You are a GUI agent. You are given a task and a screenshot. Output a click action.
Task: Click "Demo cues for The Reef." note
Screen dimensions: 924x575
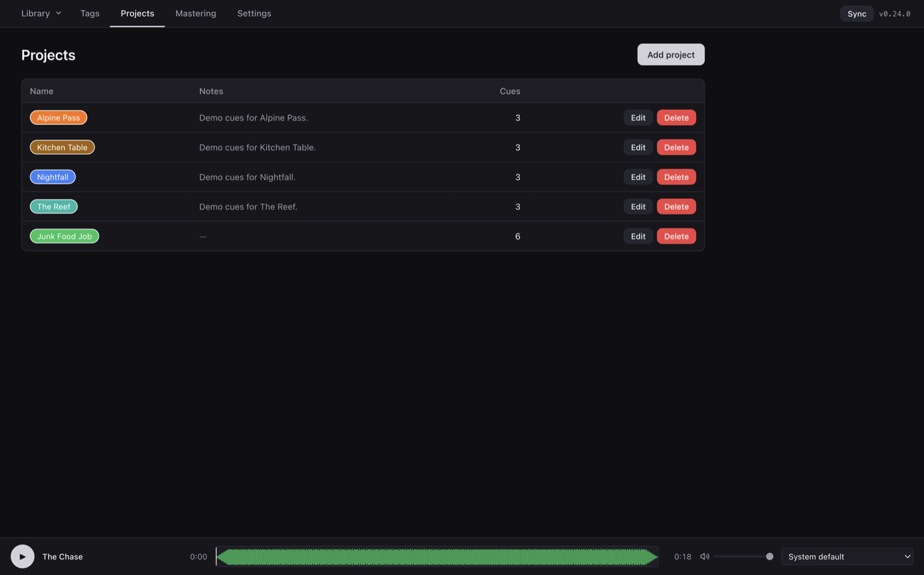click(248, 207)
